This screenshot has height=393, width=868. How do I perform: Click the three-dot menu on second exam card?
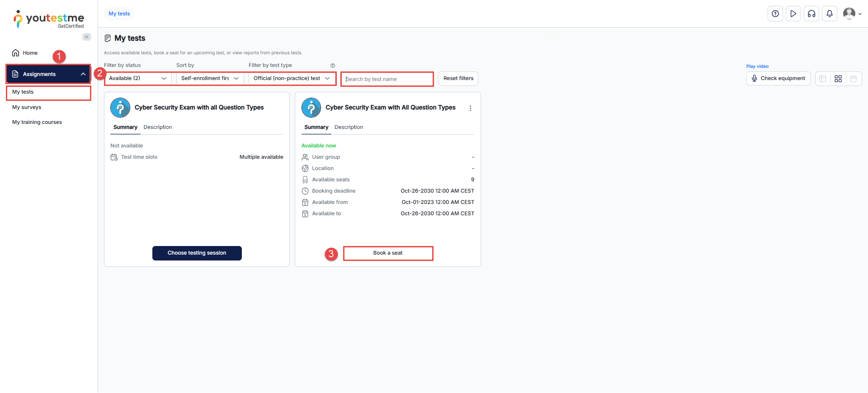click(470, 109)
